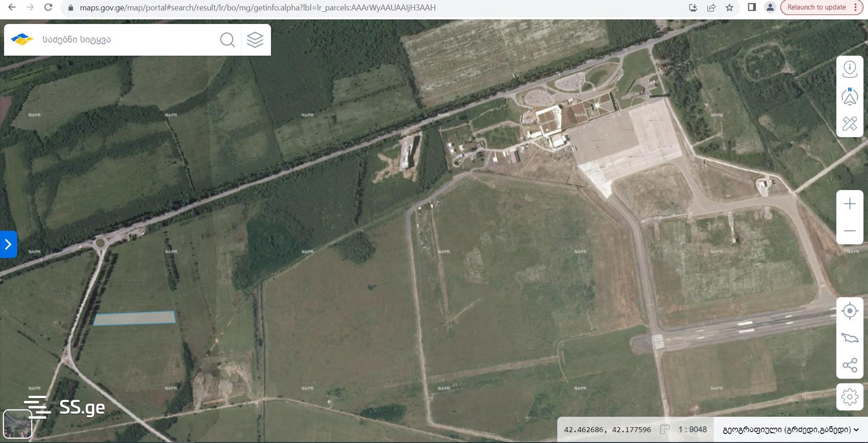The image size is (868, 443).
Task: Click the search keyword input field
Action: click(127, 40)
